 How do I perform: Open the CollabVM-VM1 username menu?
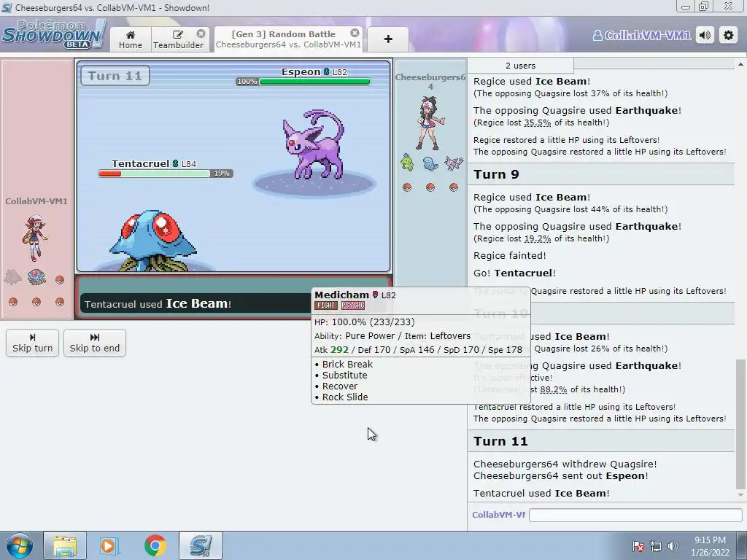click(642, 35)
